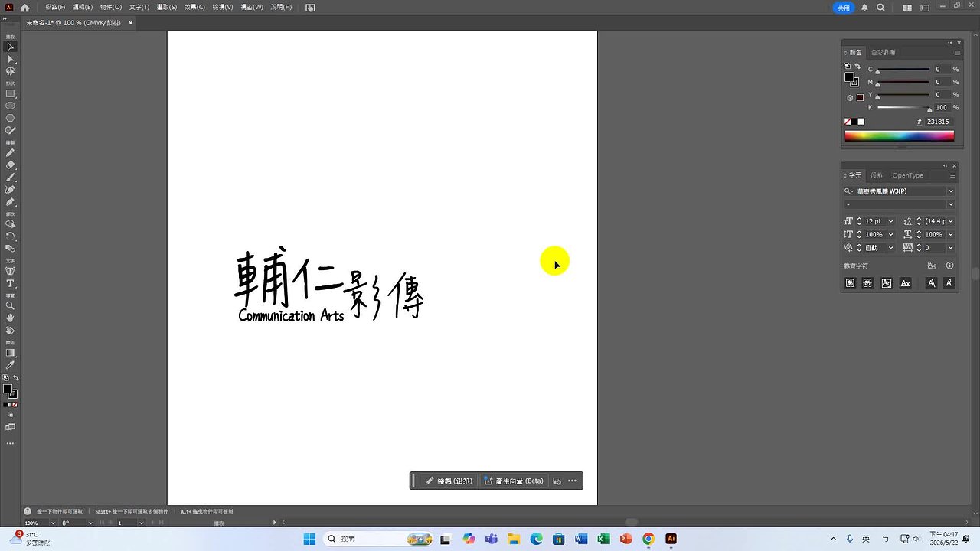Open Chrome from the taskbar
Viewport: 980px width, 551px height.
(x=648, y=539)
